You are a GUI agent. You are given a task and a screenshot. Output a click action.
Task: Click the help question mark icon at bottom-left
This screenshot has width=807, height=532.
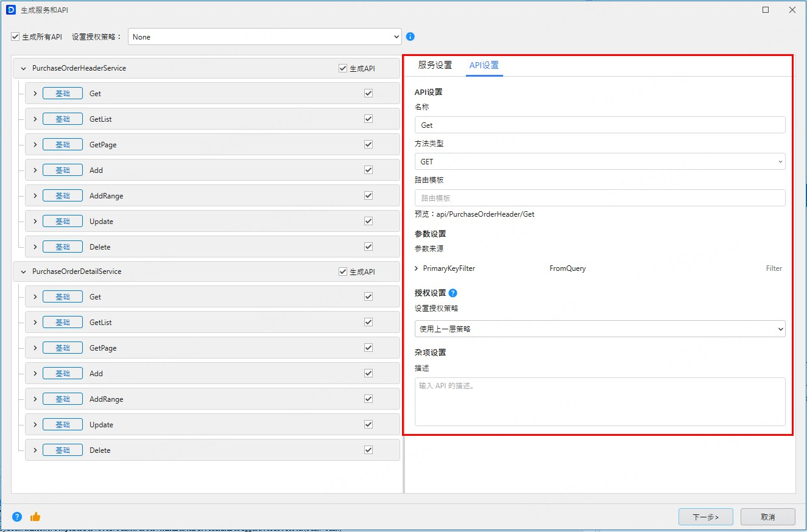coord(17,517)
